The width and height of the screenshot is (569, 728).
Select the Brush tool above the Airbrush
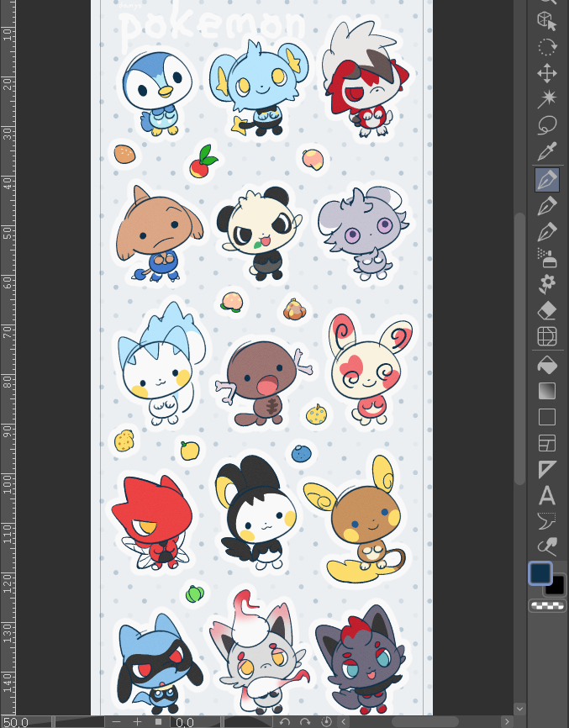click(547, 232)
